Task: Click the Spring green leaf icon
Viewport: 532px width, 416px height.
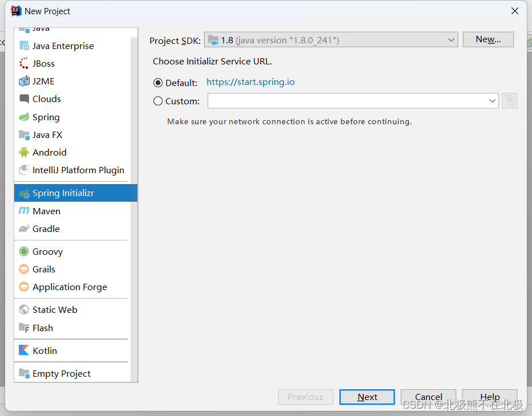Action: (24, 117)
